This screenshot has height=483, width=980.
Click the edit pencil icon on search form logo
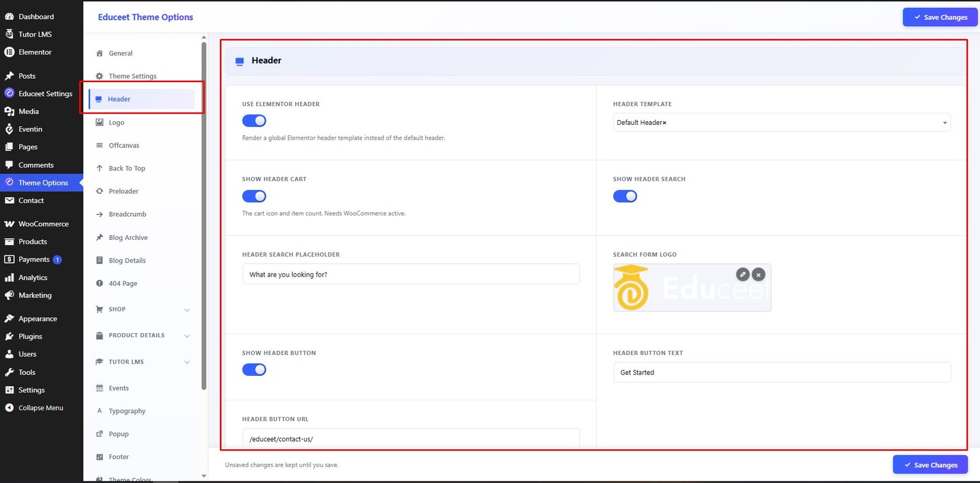(x=742, y=274)
